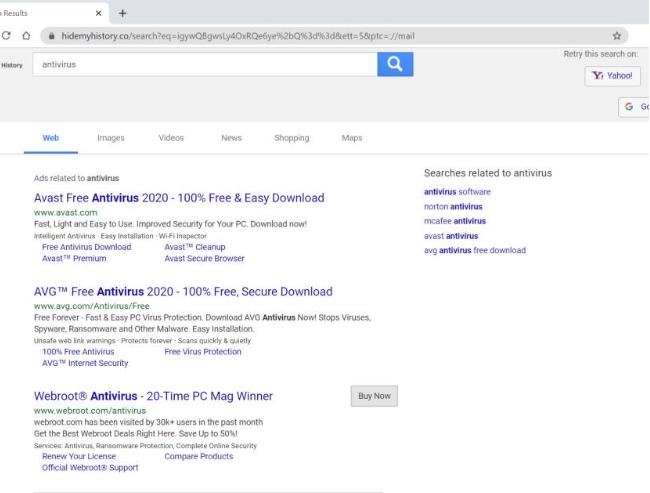Search related term mcafee antivirus
650x493 pixels.
coord(455,221)
